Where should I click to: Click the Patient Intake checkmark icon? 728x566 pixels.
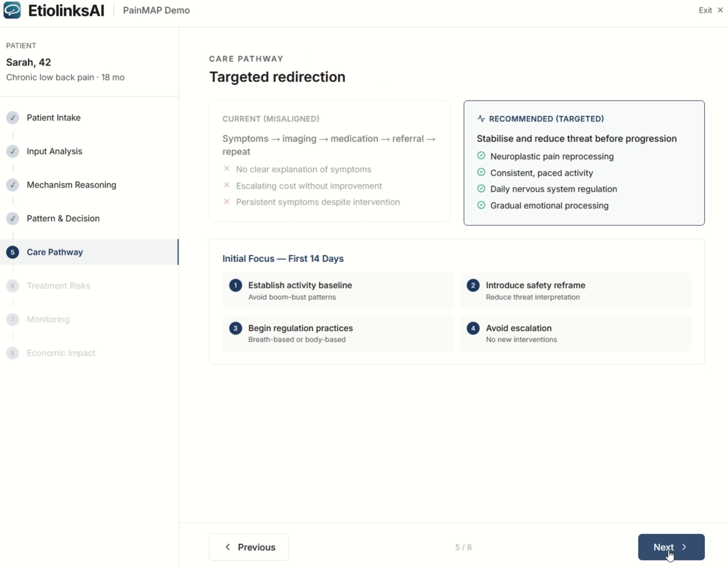click(x=13, y=118)
